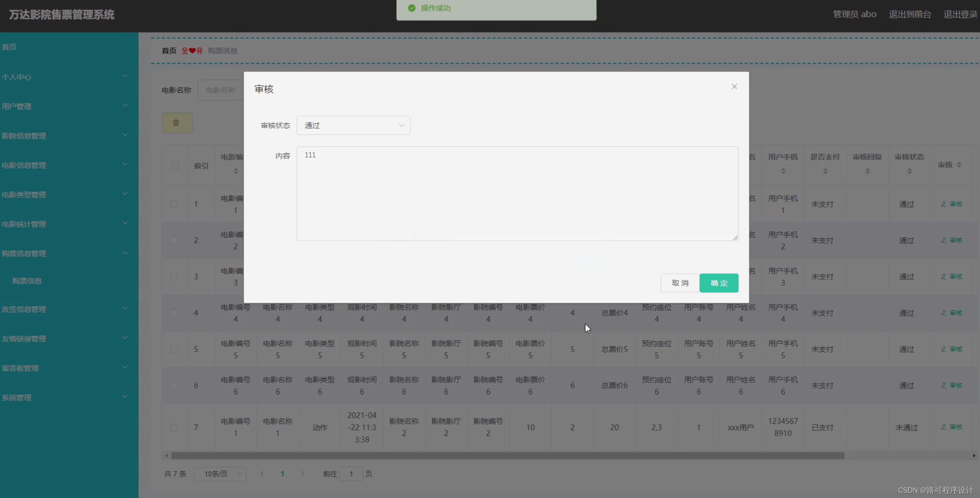Tick the select-all header checkbox
Screen dimensions: 980x498
click(x=175, y=166)
